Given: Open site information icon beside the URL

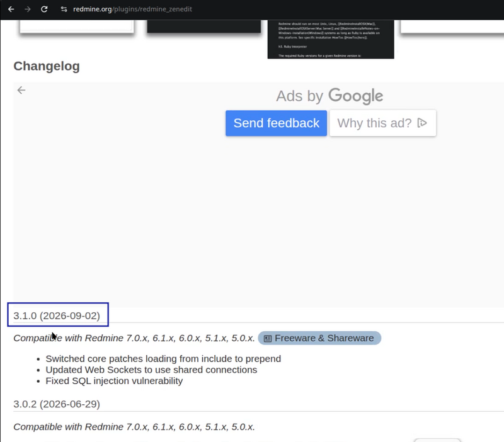Looking at the screenshot, I should (x=64, y=9).
